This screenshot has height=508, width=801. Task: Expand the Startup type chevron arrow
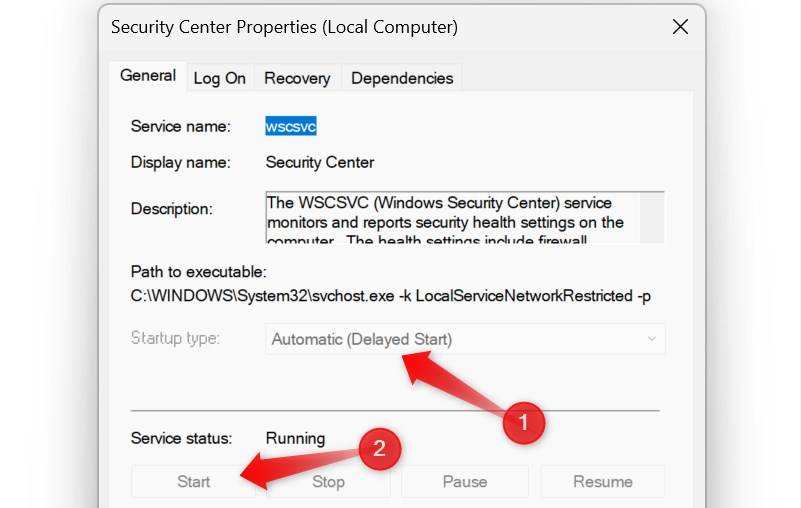651,340
